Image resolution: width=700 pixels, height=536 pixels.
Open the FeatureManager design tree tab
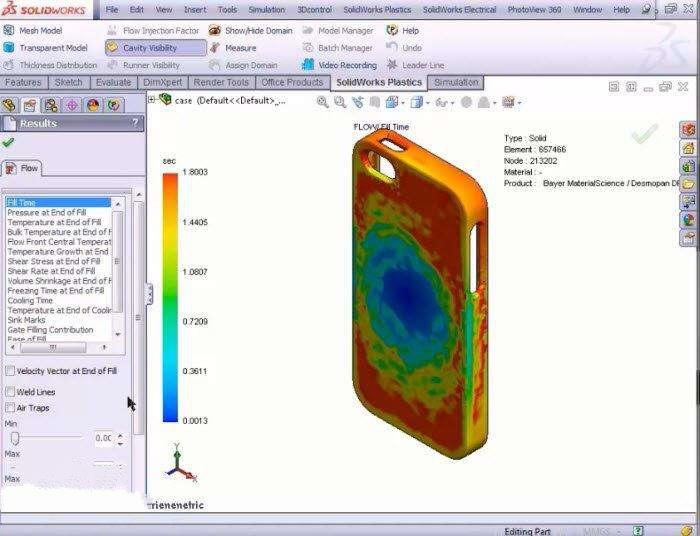coord(9,105)
